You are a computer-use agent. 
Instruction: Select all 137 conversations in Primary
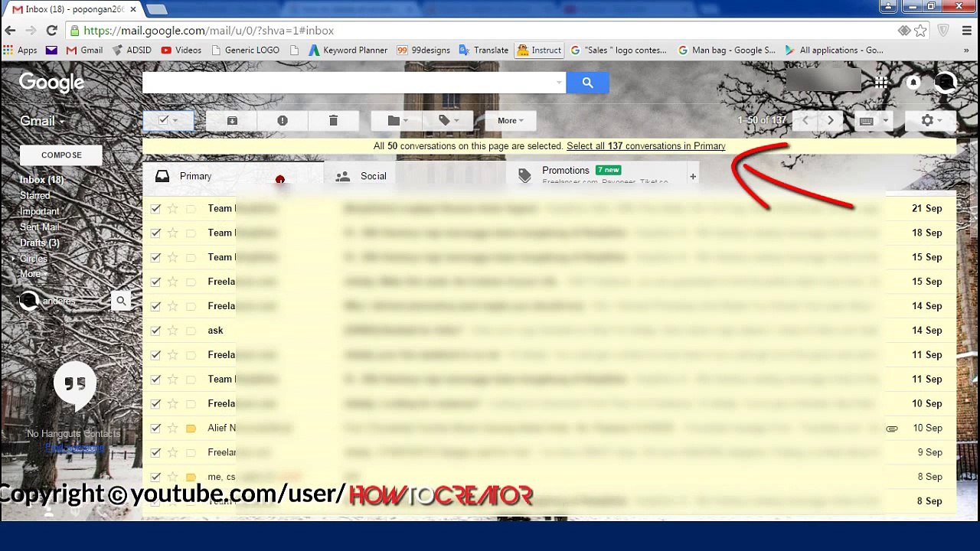(x=645, y=146)
